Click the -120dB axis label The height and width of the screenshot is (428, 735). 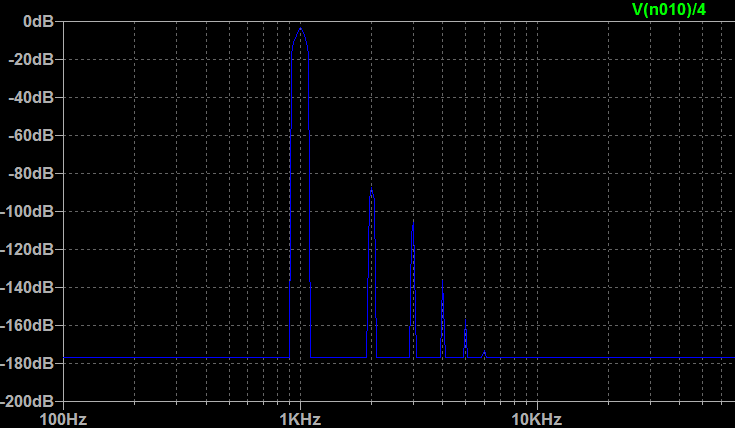click(x=27, y=249)
